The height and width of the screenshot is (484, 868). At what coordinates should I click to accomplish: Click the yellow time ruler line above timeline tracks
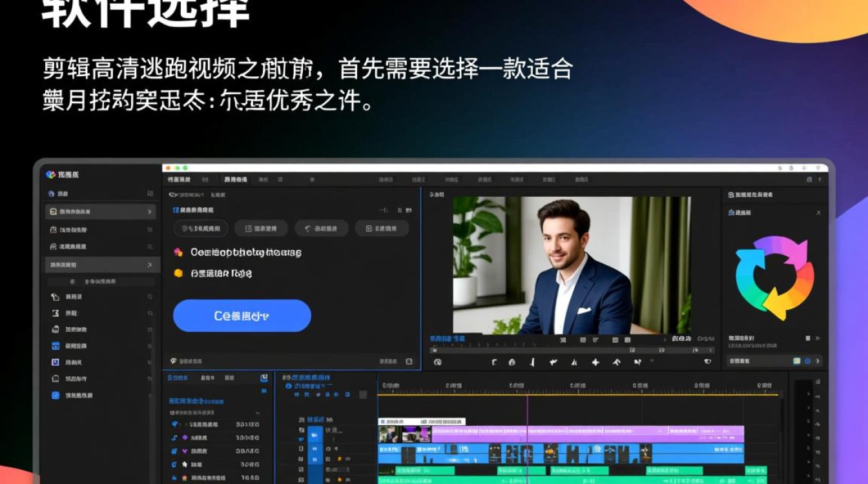coord(578,394)
